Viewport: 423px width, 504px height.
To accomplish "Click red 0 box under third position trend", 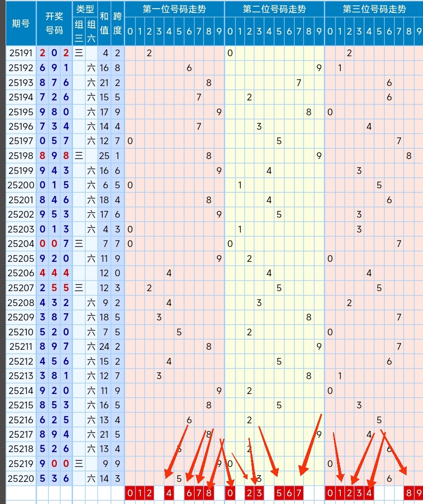I will [x=330, y=493].
